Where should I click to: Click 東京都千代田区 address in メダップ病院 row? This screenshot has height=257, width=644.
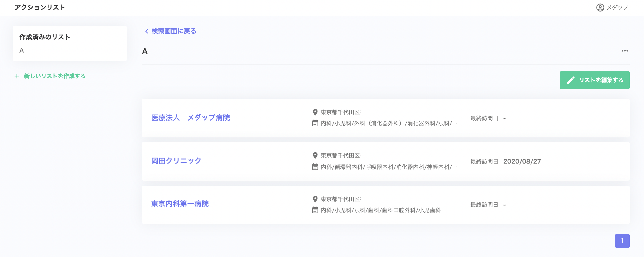[341, 112]
